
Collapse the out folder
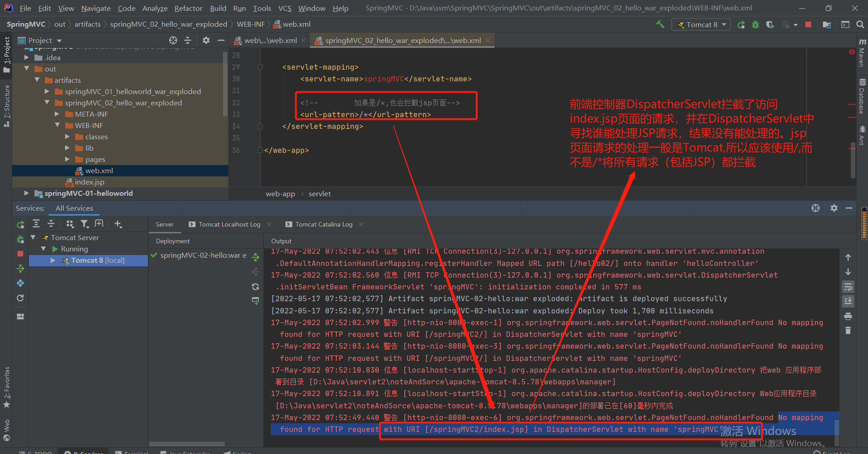point(27,69)
